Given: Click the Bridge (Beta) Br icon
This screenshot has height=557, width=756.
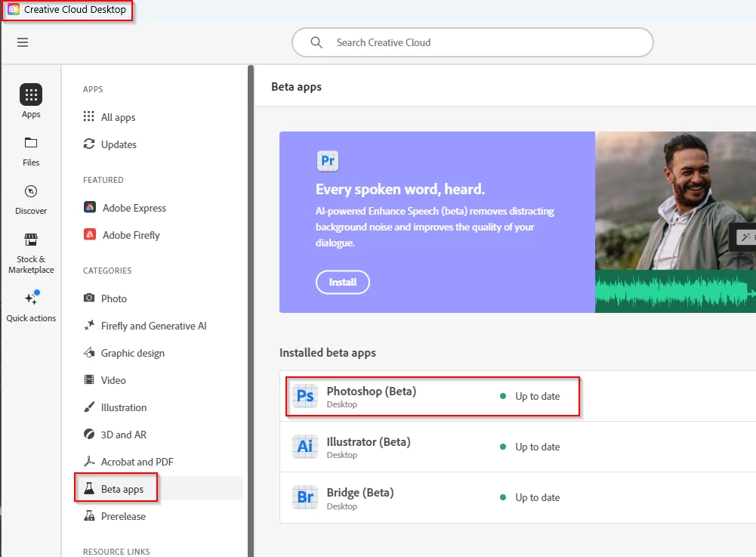Looking at the screenshot, I should click(x=304, y=497).
